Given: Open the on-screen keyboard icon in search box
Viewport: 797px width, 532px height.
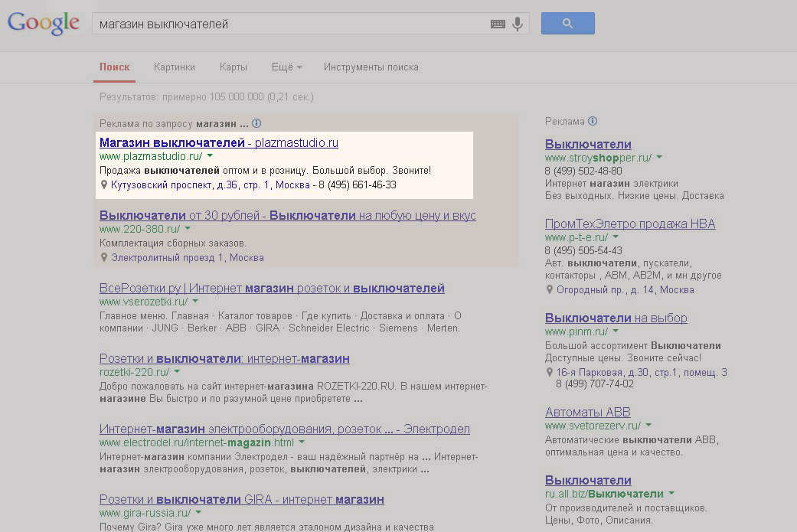Looking at the screenshot, I should (x=498, y=24).
